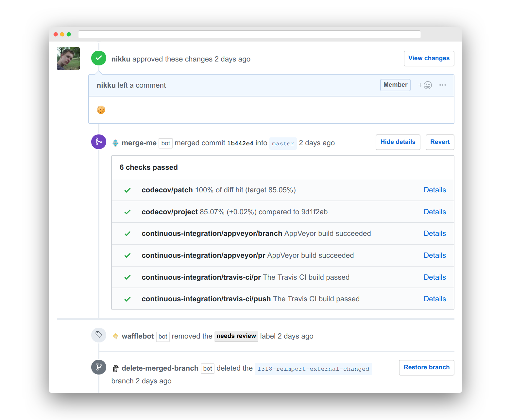Click the bot badge next to wafflebot
Image resolution: width=511 pixels, height=420 pixels.
click(x=163, y=337)
